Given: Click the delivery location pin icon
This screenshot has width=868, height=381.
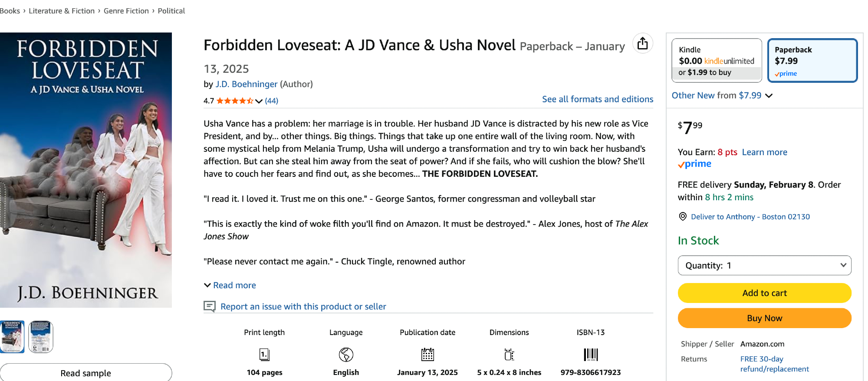Looking at the screenshot, I should tap(683, 217).
